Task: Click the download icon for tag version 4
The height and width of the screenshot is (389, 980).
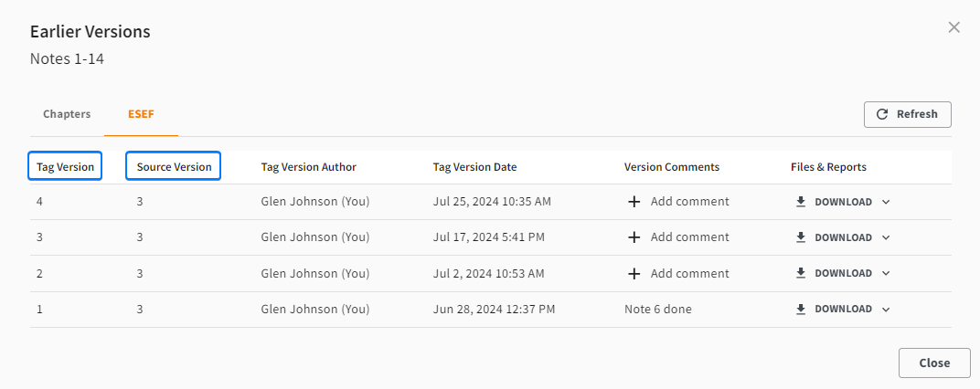Action: (x=801, y=202)
